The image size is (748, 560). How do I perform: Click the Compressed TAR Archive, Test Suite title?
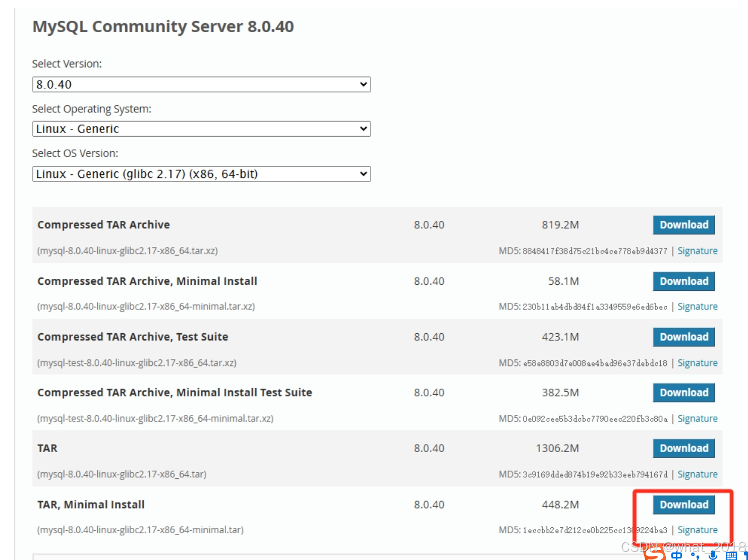133,337
